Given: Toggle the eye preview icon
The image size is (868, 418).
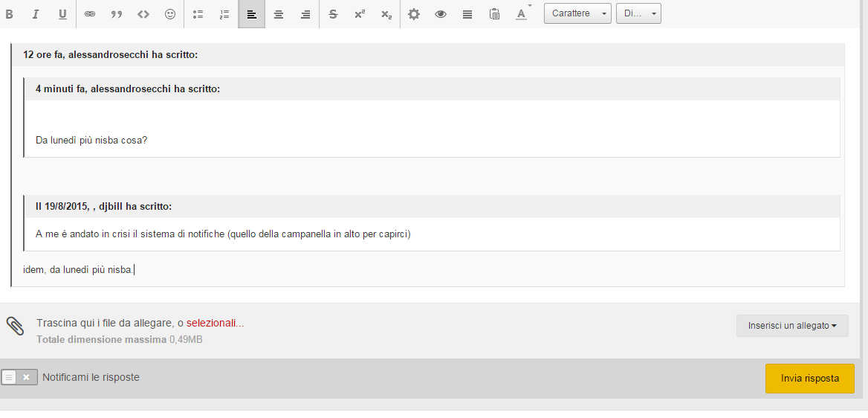Looking at the screenshot, I should [441, 14].
